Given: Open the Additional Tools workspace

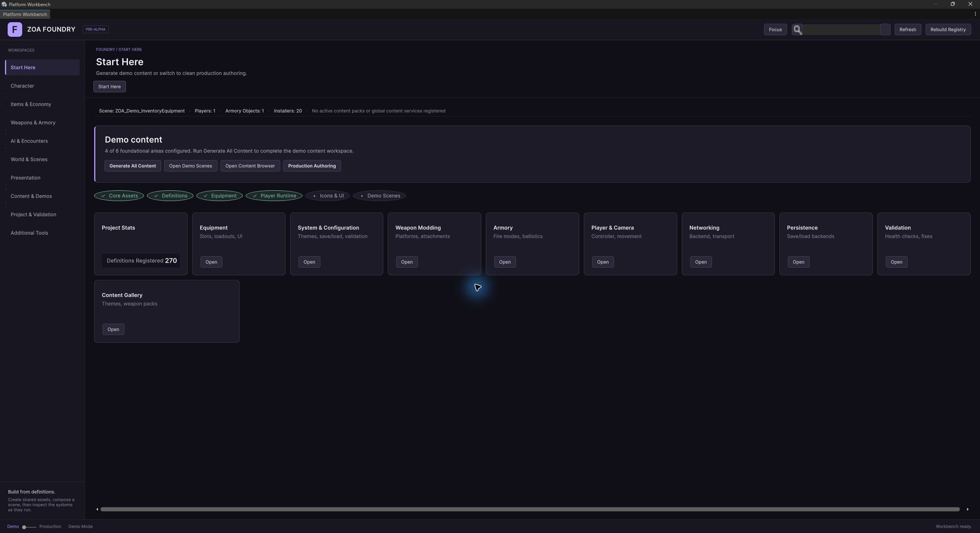Looking at the screenshot, I should point(42,233).
